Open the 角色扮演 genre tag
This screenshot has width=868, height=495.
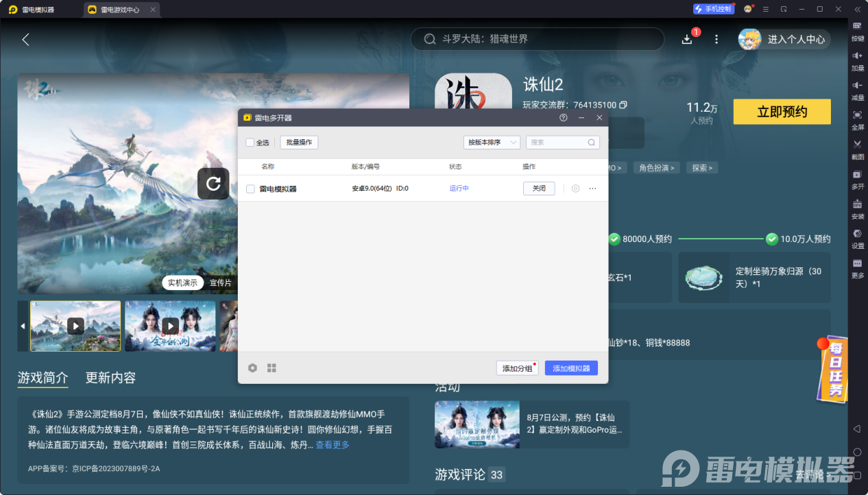tap(656, 167)
